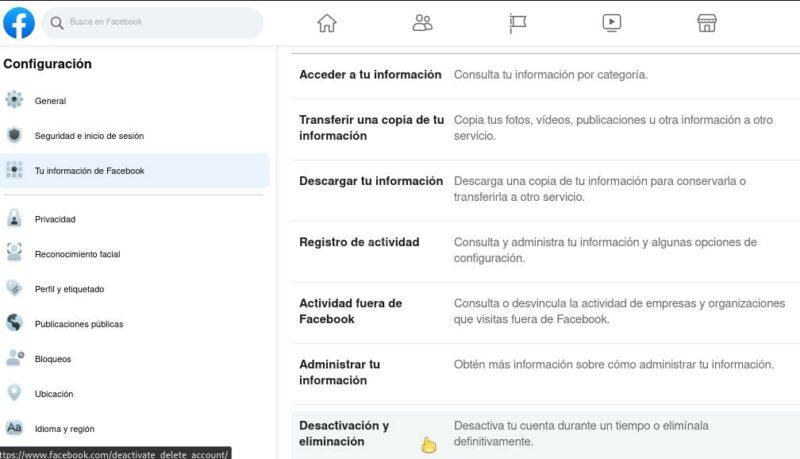Click the Configuración heading
Image resolution: width=800 pixels, height=459 pixels.
(x=47, y=64)
